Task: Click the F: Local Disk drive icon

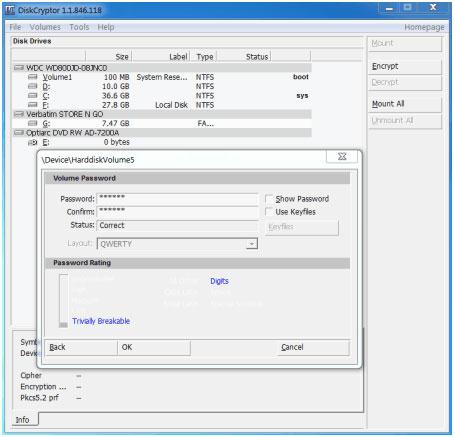Action: coord(33,105)
